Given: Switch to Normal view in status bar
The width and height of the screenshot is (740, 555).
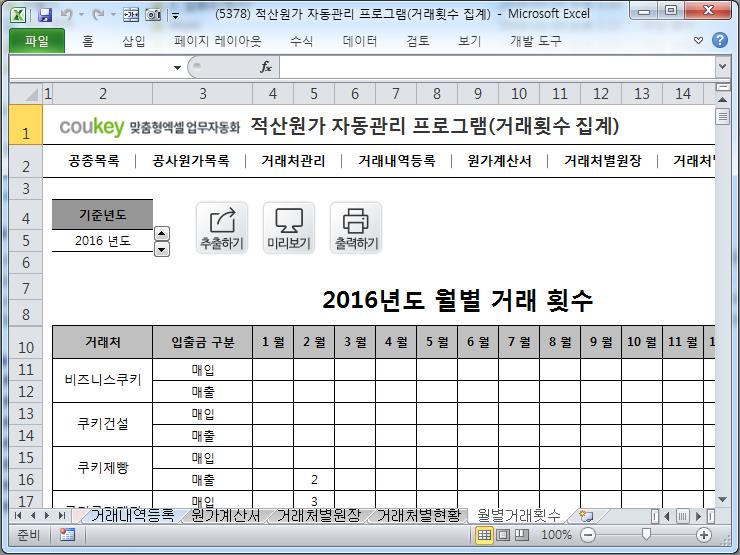Looking at the screenshot, I should tap(484, 535).
